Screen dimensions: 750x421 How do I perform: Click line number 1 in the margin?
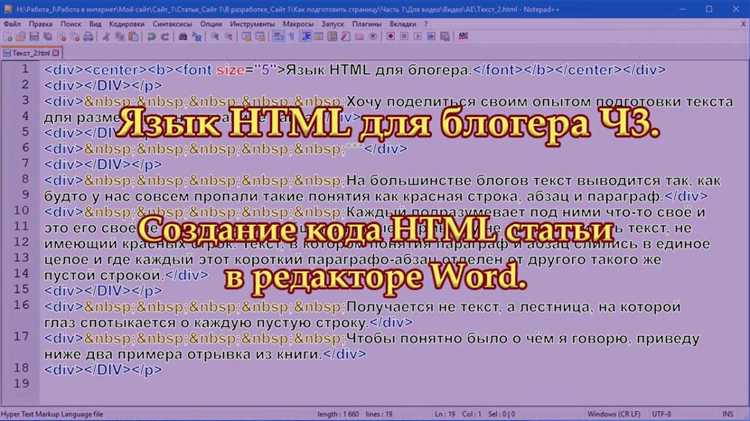tap(25, 69)
